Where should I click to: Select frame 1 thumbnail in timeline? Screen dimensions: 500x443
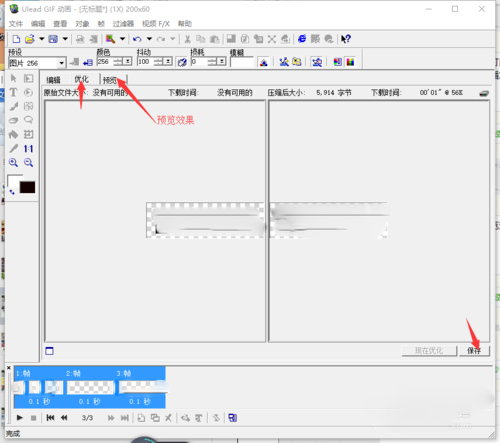tap(38, 387)
